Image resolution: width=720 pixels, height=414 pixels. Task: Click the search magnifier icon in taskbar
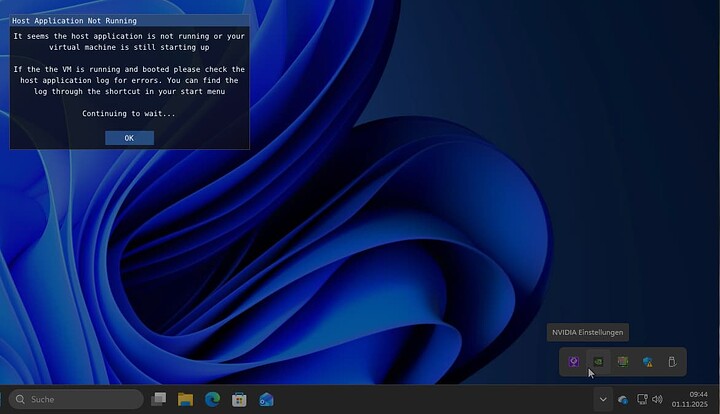click(19, 399)
